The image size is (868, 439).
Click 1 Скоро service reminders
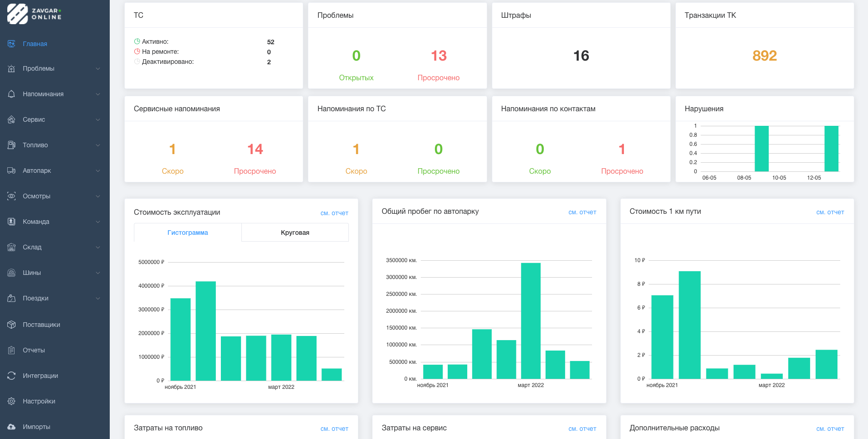click(173, 149)
